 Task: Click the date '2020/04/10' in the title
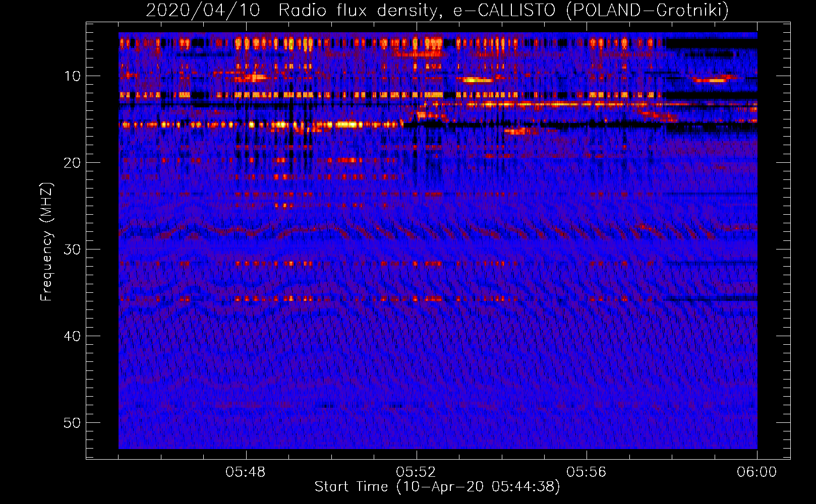(203, 10)
